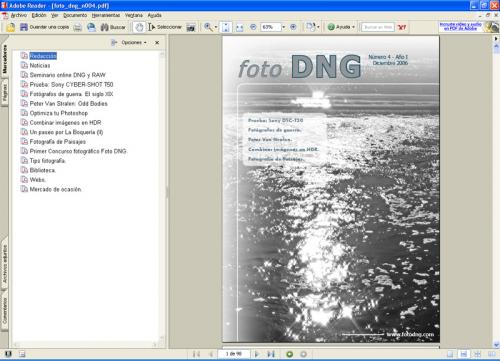
Task: Select the Fotografía de Paisajes bookmark
Action: point(58,142)
